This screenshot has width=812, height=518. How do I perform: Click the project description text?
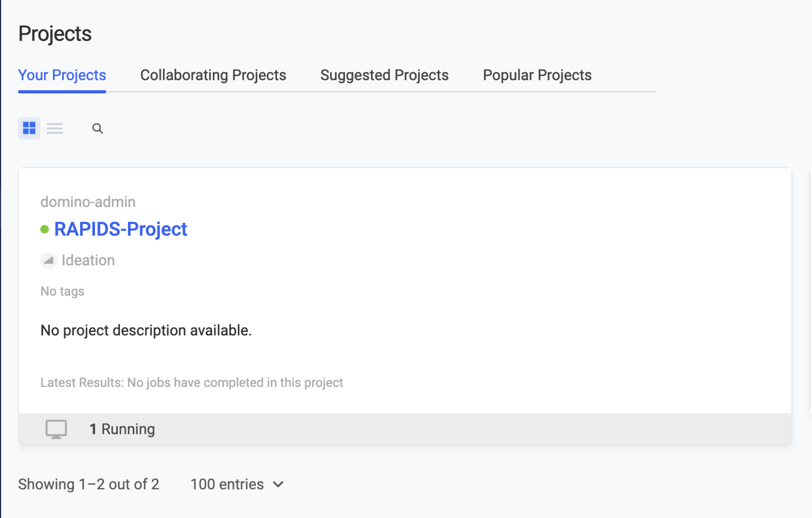[146, 330]
